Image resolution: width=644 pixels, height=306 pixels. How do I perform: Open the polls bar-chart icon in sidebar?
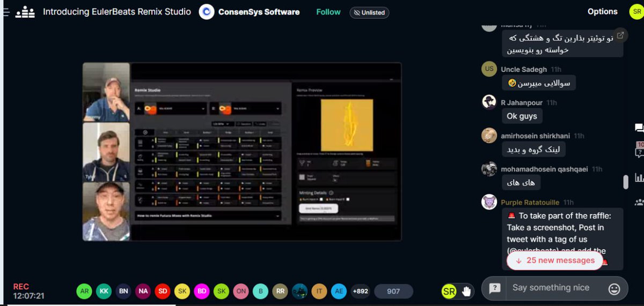(639, 177)
